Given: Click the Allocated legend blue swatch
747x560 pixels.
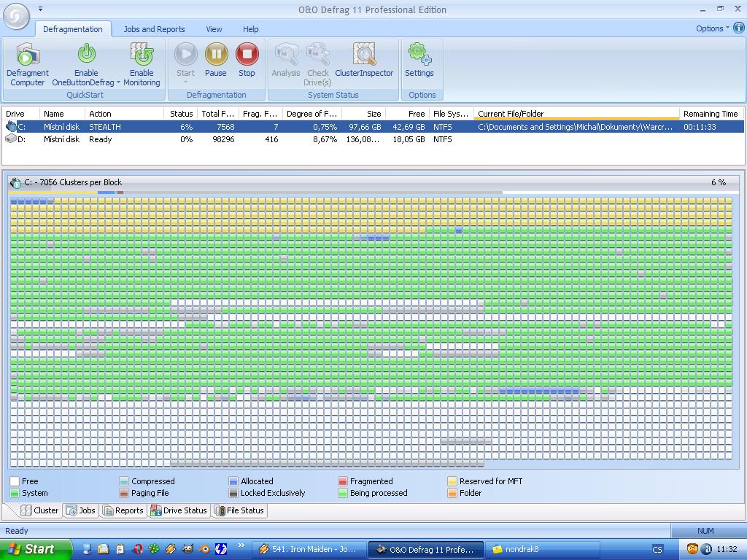Looking at the screenshot, I should click(233, 481).
